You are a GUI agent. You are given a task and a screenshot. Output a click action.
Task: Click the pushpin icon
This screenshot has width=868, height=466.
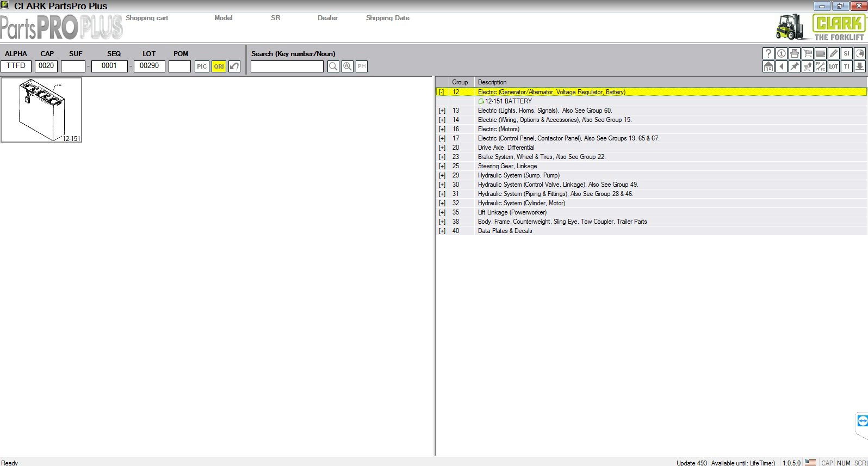click(794, 66)
